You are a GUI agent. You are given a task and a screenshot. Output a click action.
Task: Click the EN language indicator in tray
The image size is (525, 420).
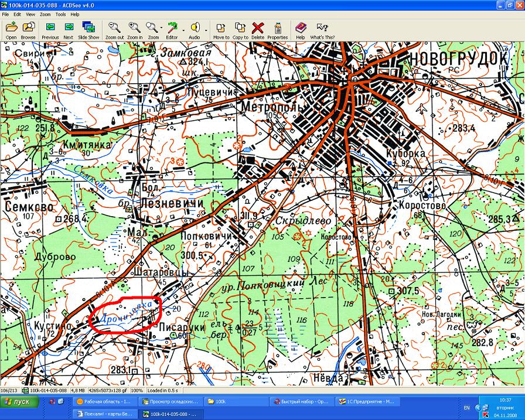tap(466, 407)
